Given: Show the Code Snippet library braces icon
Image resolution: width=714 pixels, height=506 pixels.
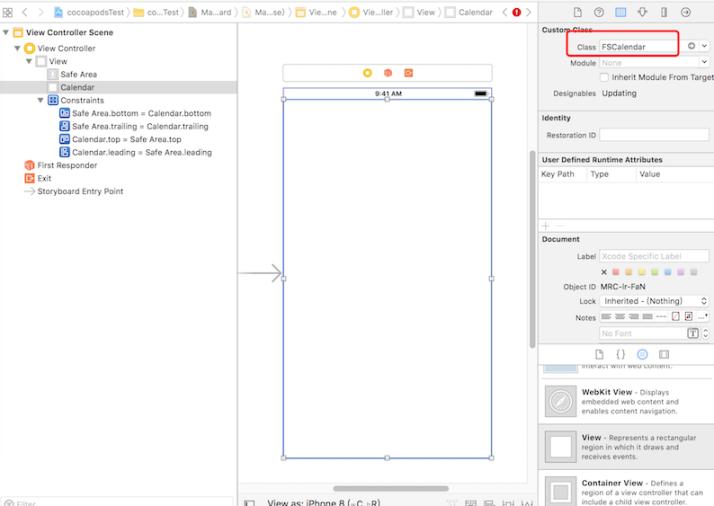Looking at the screenshot, I should tap(620, 354).
